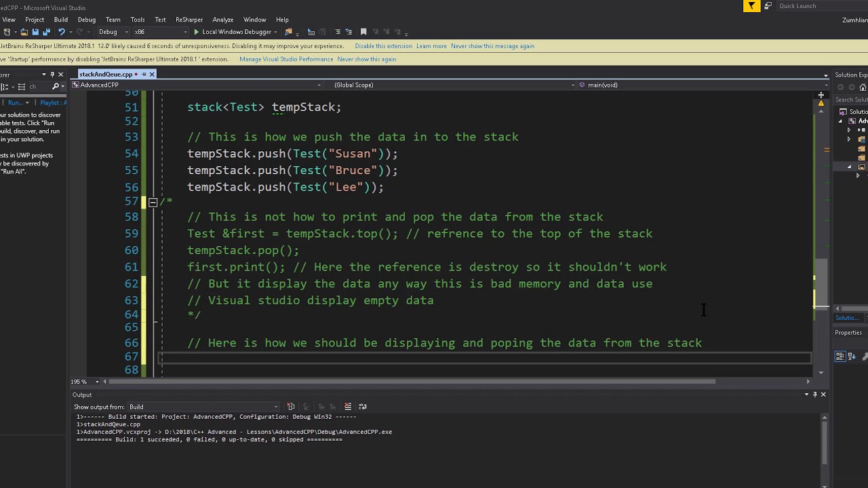Screen dimensions: 868x488
Task: Save the current file with disk icon
Action: [x=35, y=32]
